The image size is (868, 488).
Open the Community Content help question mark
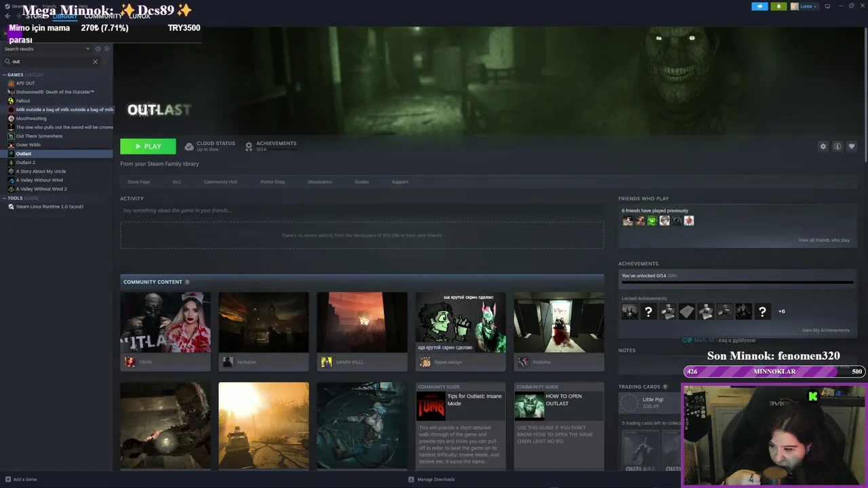pos(187,282)
